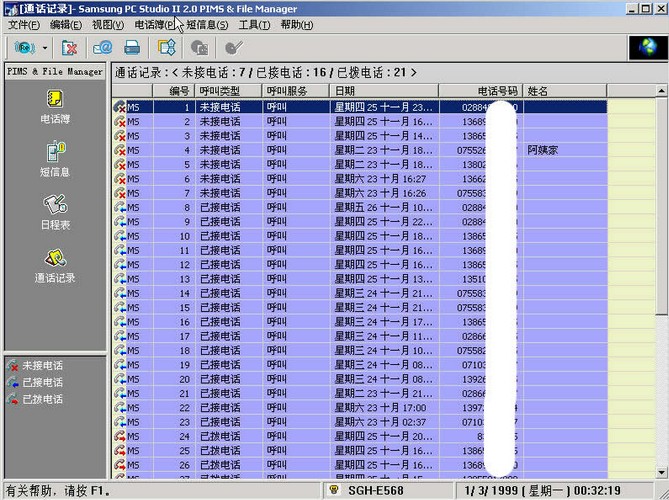669x500 pixels.
Task: Select 已拨电话 dialed calls filter
Action: 36,399
